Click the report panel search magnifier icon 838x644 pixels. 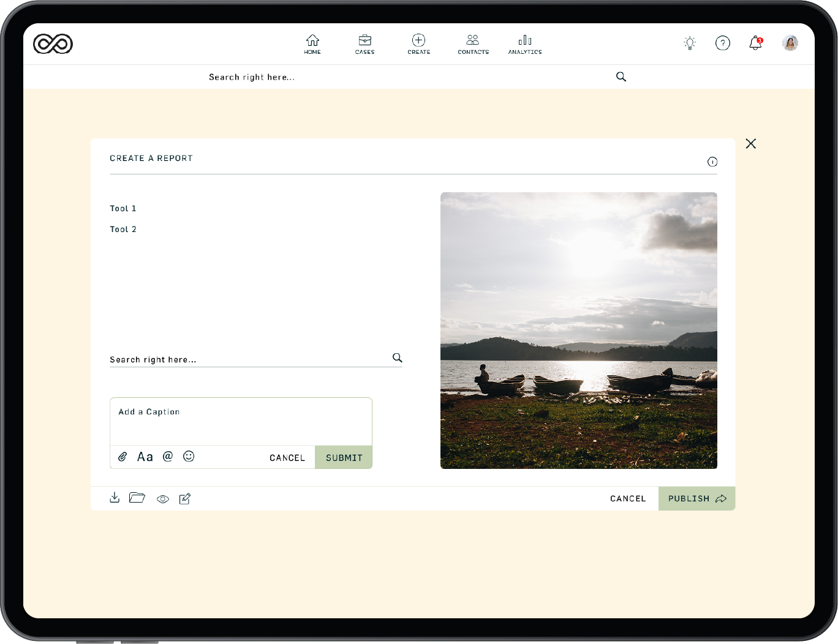[398, 358]
